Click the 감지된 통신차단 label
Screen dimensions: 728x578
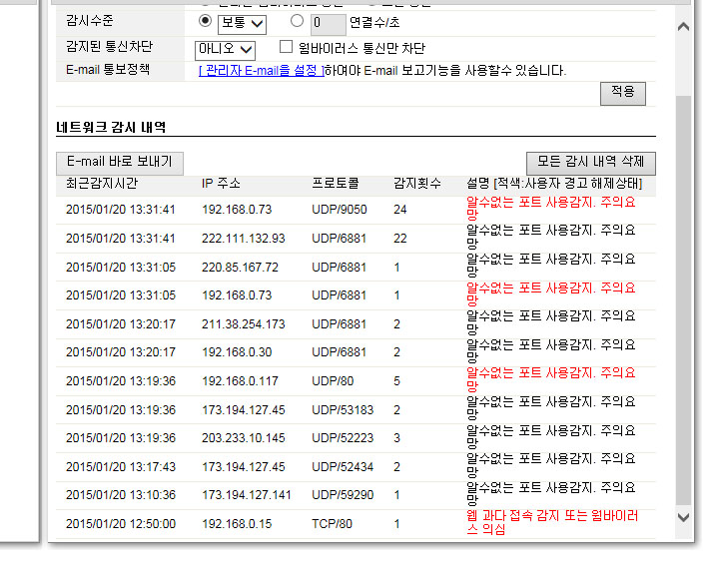(109, 47)
